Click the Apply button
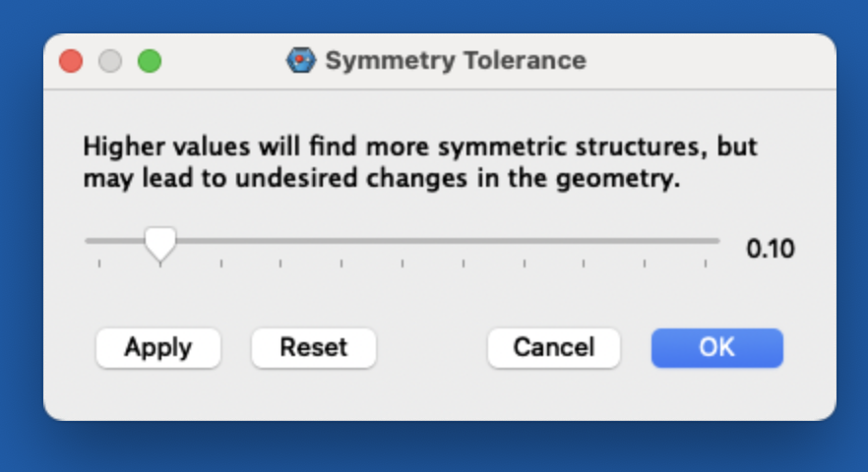868x472 pixels. (x=158, y=348)
